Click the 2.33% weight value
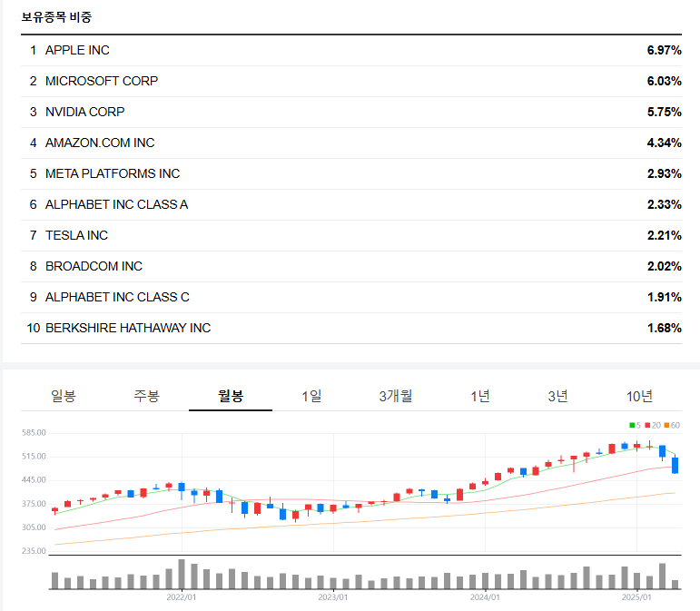This screenshot has height=611, width=700. (x=665, y=204)
